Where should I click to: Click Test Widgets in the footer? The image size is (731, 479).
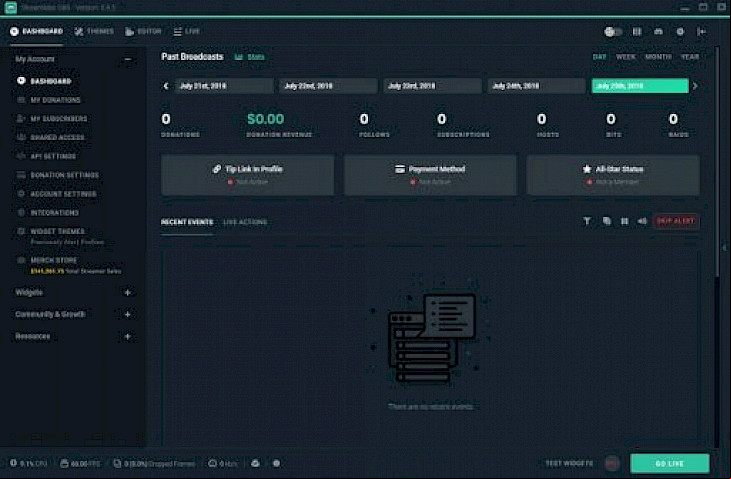click(569, 464)
